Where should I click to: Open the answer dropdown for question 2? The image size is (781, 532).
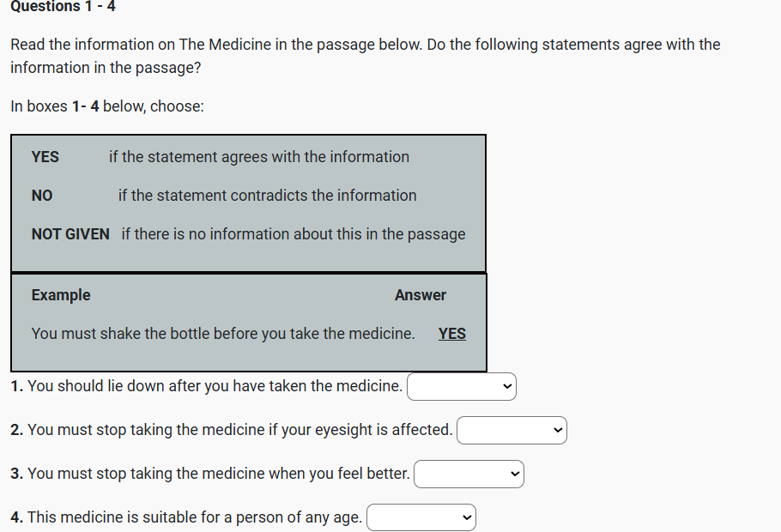tap(512, 430)
